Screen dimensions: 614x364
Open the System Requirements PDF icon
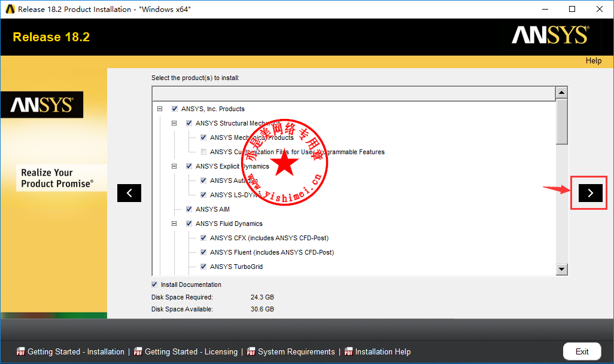click(x=251, y=351)
